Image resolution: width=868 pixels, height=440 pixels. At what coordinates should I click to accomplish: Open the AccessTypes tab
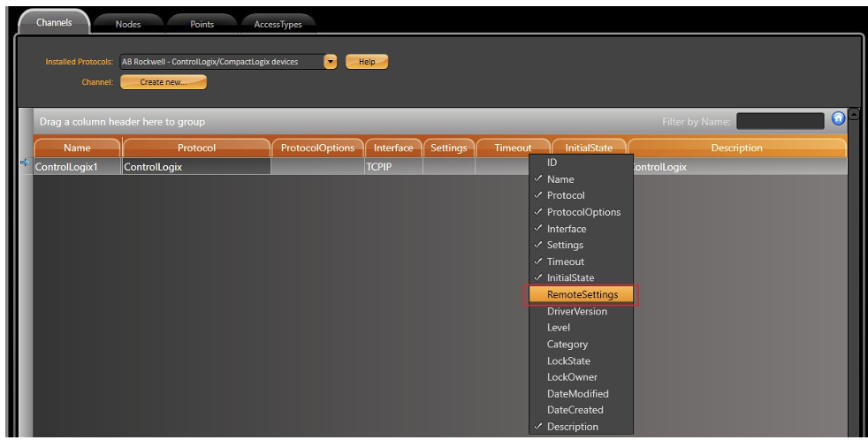(278, 24)
